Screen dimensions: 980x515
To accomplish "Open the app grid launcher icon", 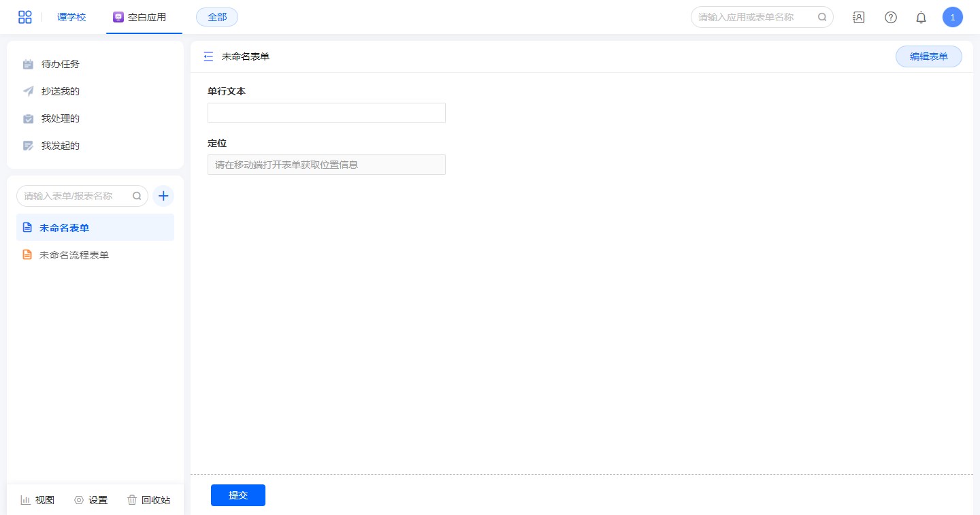I will point(25,17).
